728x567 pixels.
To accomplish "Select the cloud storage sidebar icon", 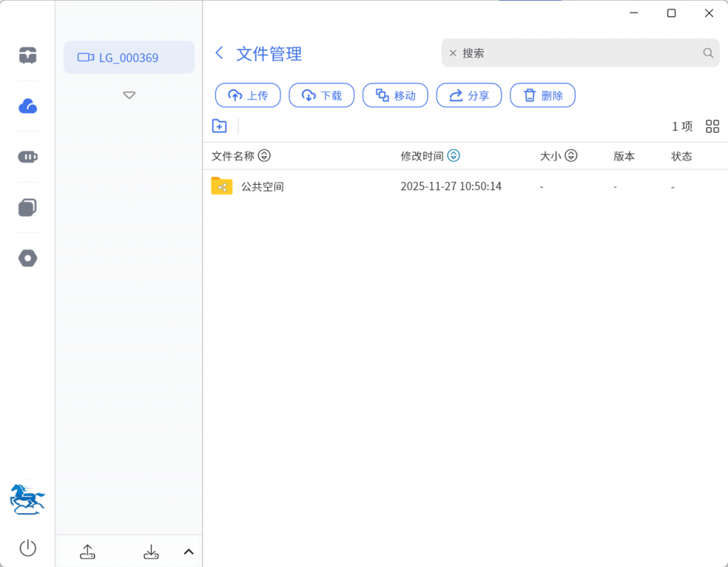I will [28, 107].
